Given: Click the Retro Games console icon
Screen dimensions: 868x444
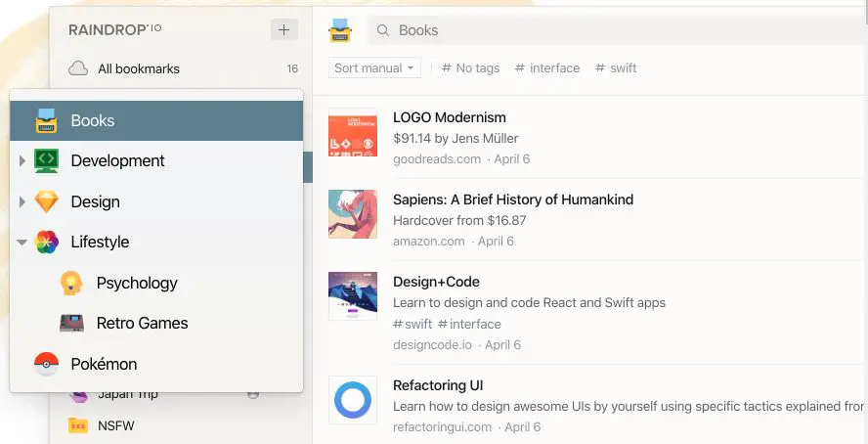Looking at the screenshot, I should 72,323.
